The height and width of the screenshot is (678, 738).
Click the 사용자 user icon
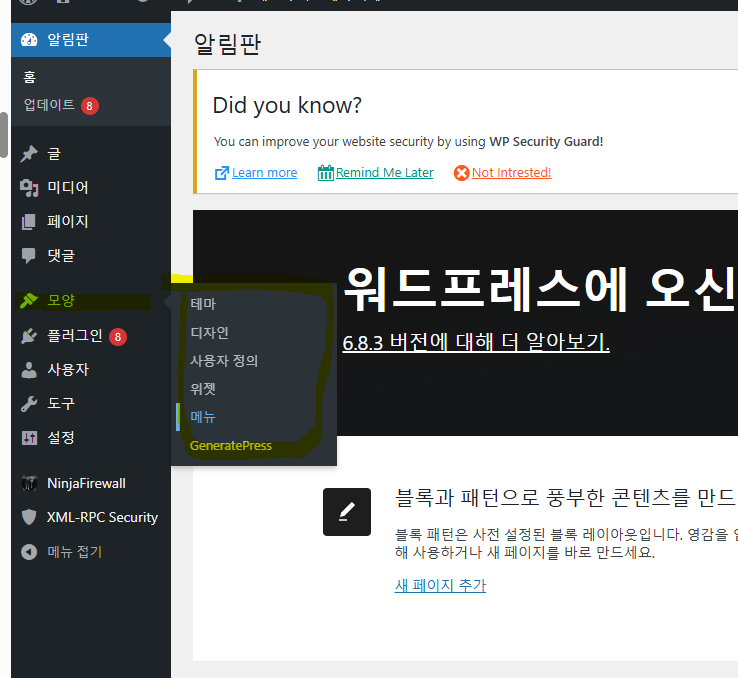click(29, 370)
